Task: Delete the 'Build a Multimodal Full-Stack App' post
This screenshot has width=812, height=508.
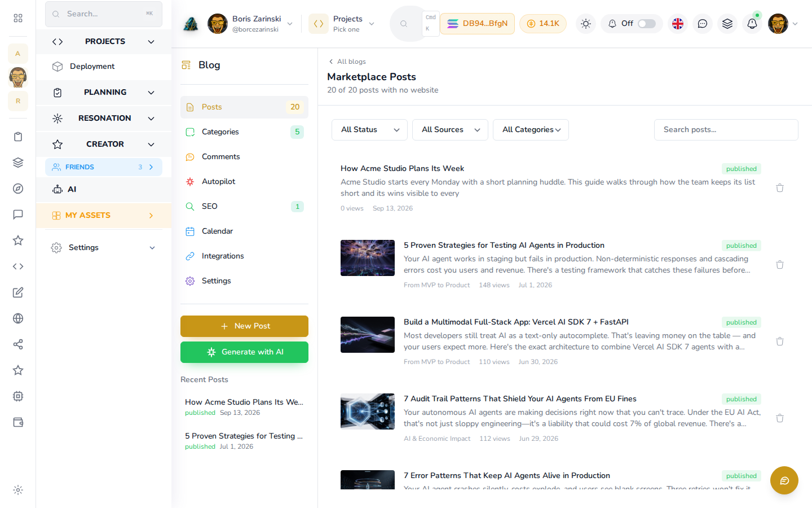Action: point(780,341)
